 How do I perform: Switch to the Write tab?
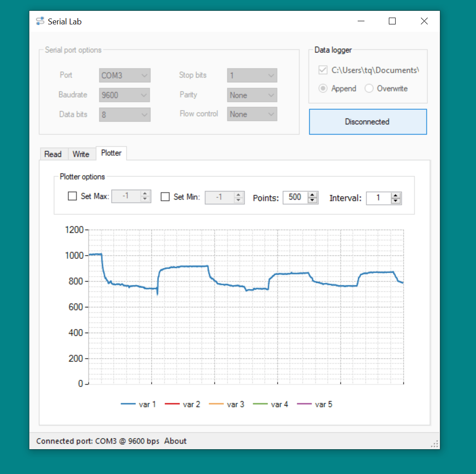(x=81, y=154)
